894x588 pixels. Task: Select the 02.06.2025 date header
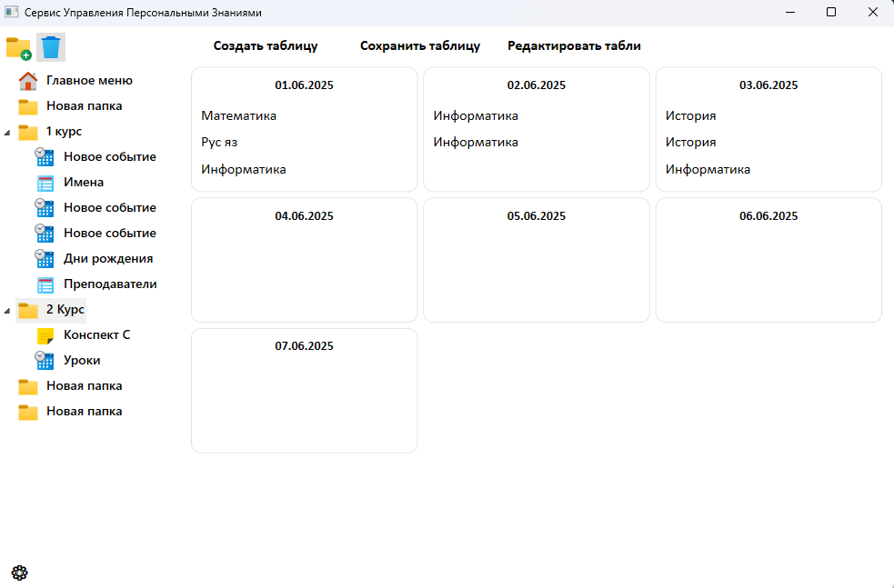[537, 85]
